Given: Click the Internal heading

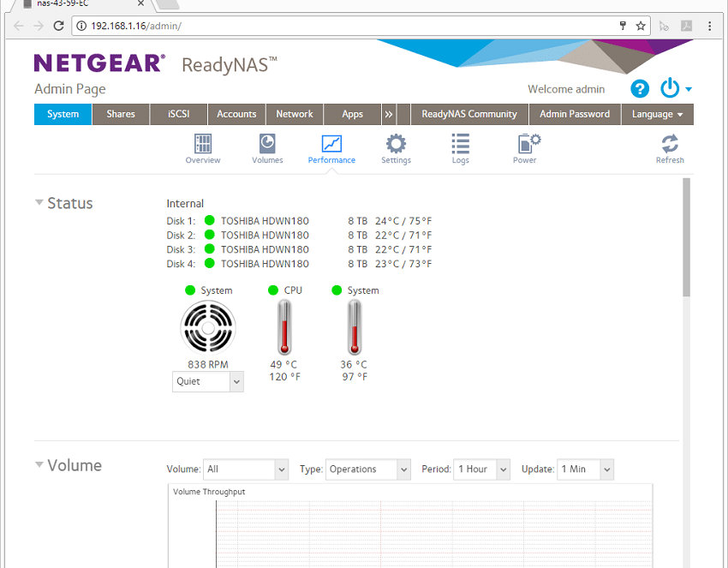Looking at the screenshot, I should pyautogui.click(x=185, y=203).
